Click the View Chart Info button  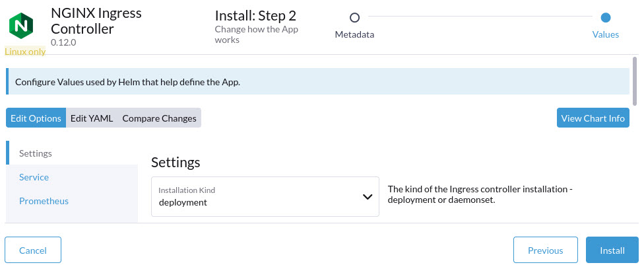(x=593, y=118)
